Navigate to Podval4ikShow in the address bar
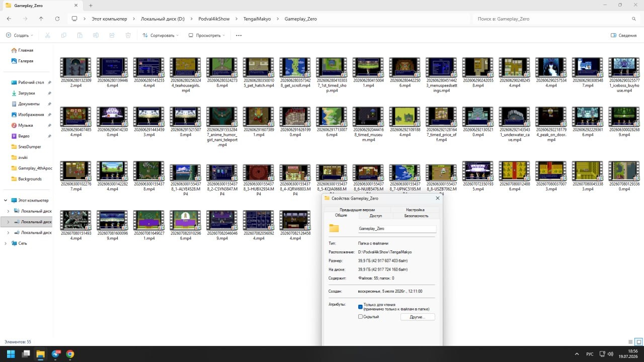644x362 pixels. coord(214,19)
